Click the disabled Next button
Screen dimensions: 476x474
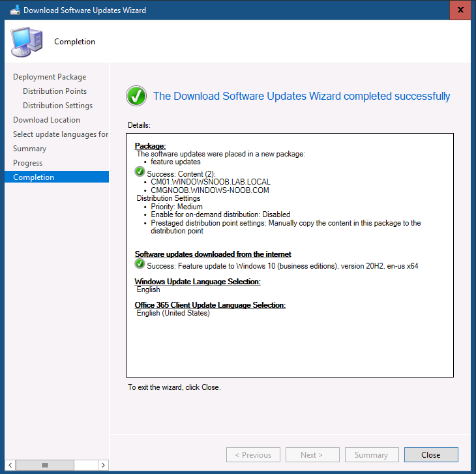(312, 454)
